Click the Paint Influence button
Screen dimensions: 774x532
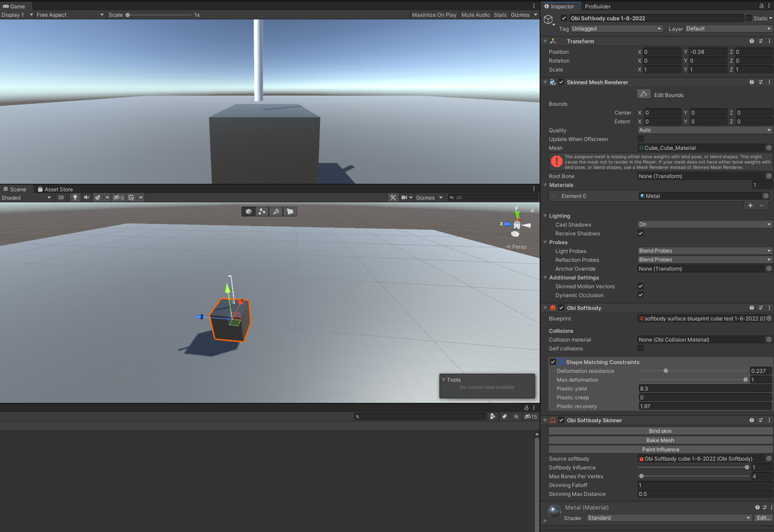click(660, 450)
